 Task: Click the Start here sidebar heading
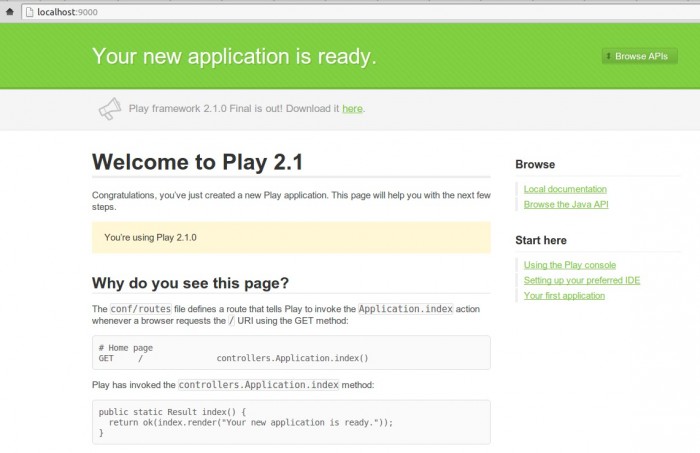541,240
